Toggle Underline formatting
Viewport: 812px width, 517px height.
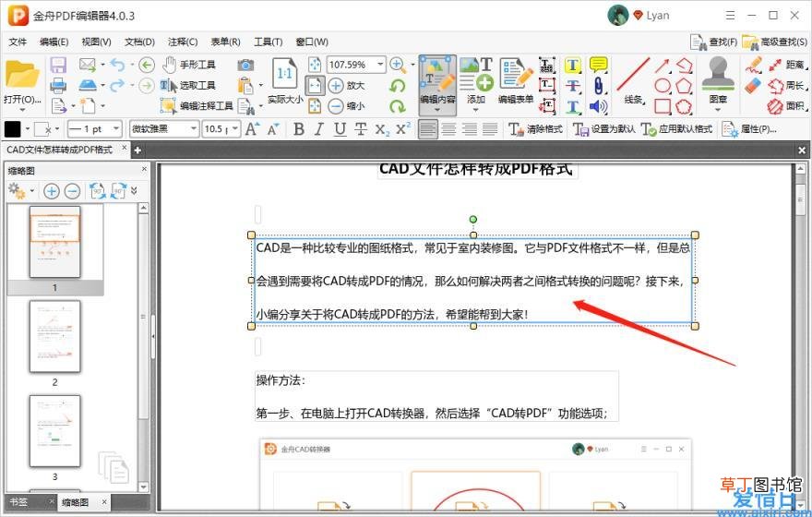[x=340, y=129]
